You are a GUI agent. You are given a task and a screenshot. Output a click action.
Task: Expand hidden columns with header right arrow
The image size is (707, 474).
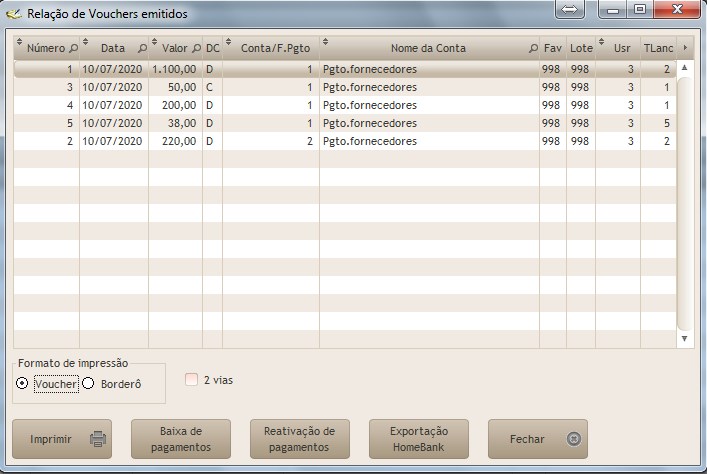pyautogui.click(x=685, y=47)
